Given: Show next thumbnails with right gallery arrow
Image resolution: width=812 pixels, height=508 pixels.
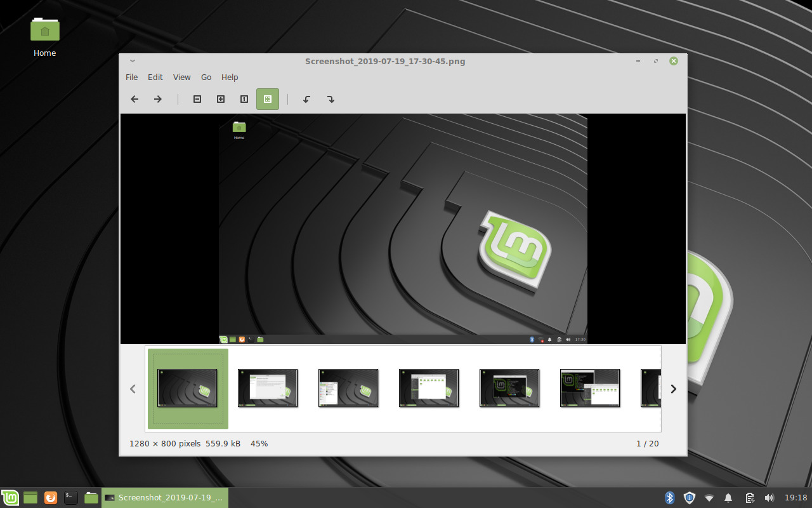Looking at the screenshot, I should (x=673, y=389).
